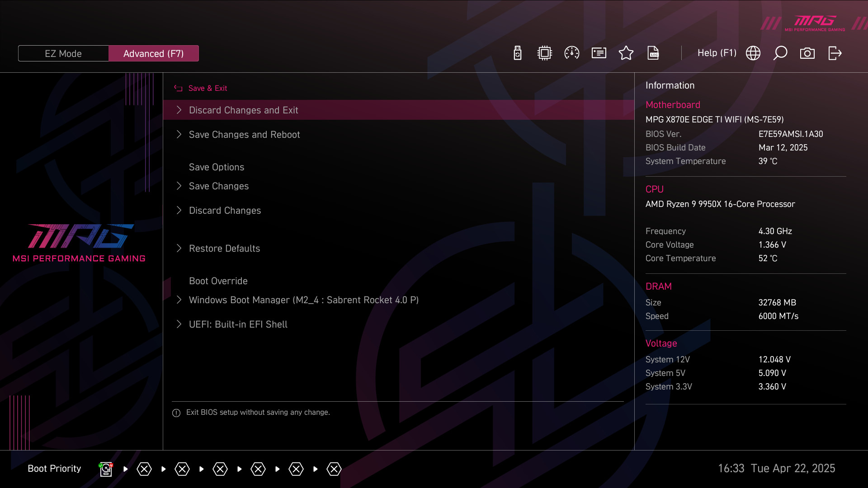Expand chevron beside Restore Defaults
The image size is (868, 488).
click(179, 248)
